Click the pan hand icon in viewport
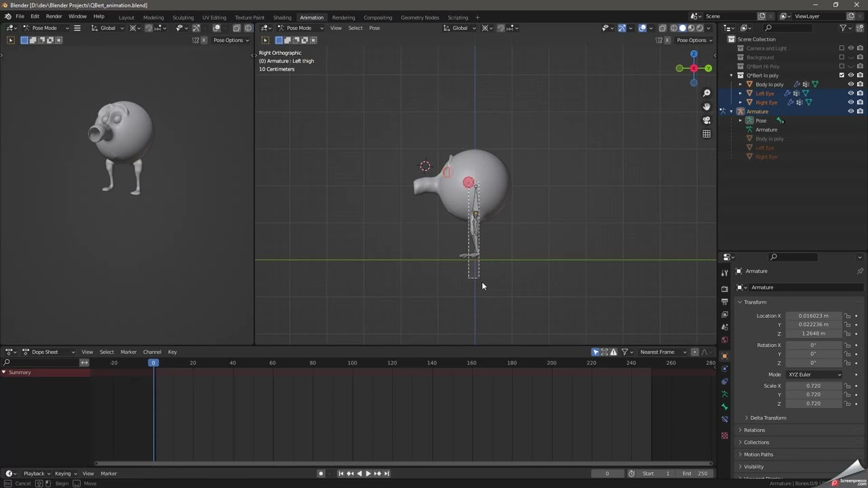Viewport: 868px width, 488px height. tap(707, 106)
